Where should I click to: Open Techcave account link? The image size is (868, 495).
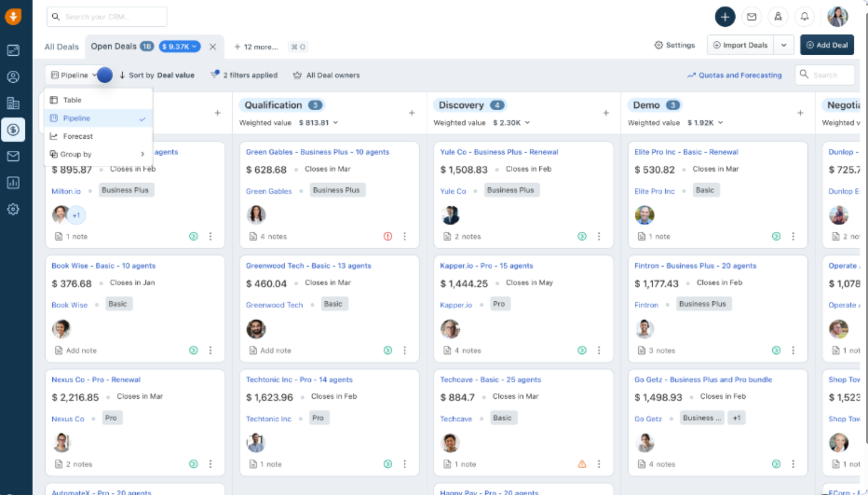(x=456, y=419)
